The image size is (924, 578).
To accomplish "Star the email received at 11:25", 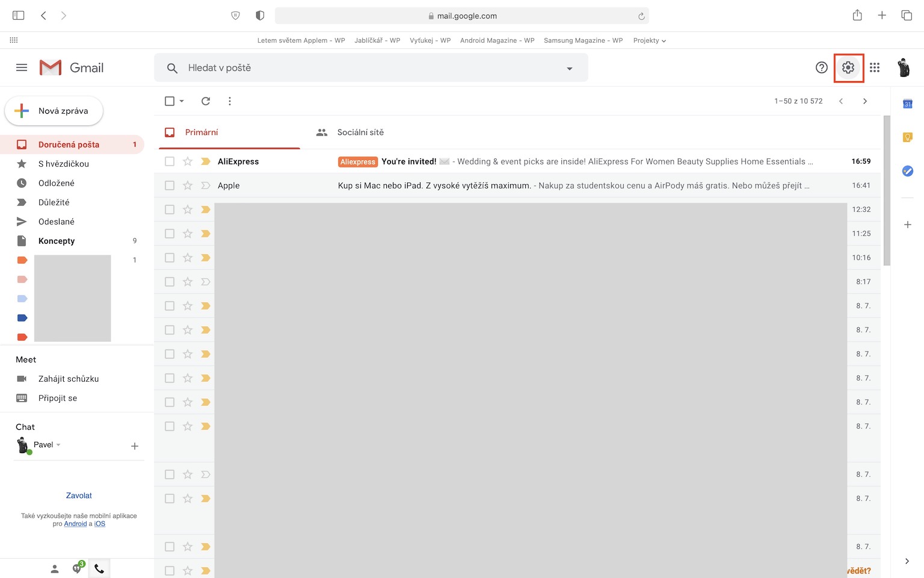I will point(188,234).
